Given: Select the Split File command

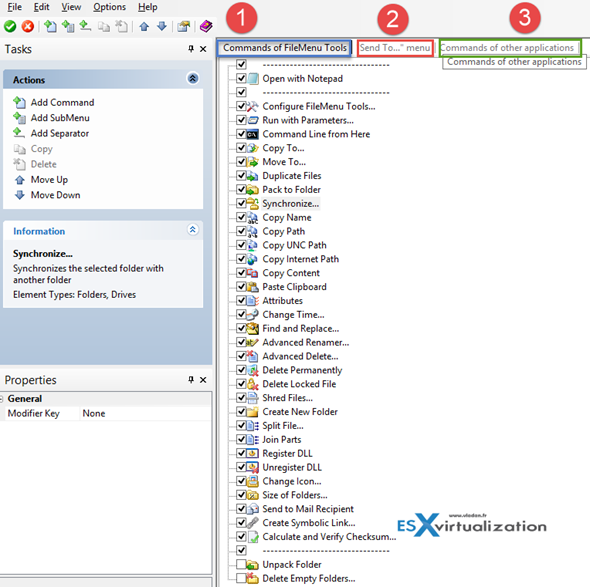Looking at the screenshot, I should click(283, 426).
